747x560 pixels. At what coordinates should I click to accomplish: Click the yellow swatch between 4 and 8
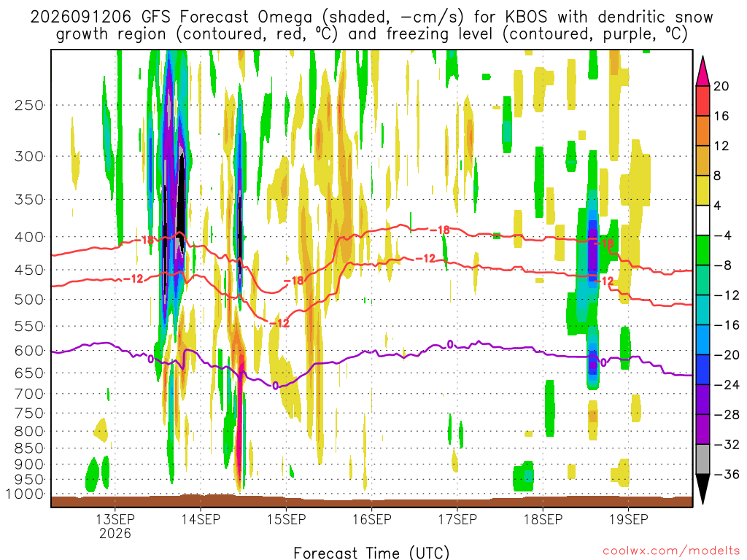(x=703, y=190)
